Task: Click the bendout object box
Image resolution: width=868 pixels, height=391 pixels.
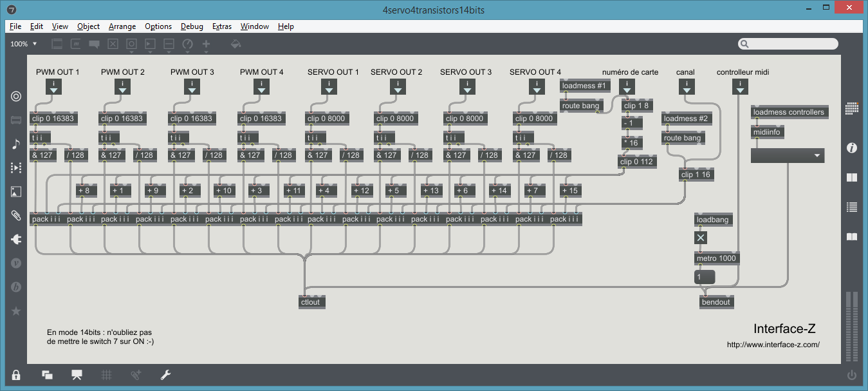Action: (716, 301)
